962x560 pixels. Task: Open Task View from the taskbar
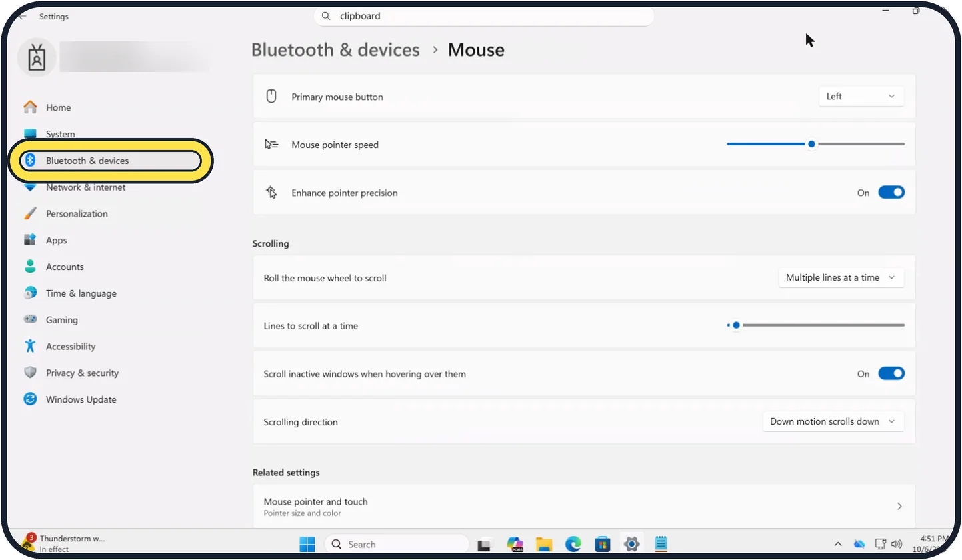click(x=485, y=544)
